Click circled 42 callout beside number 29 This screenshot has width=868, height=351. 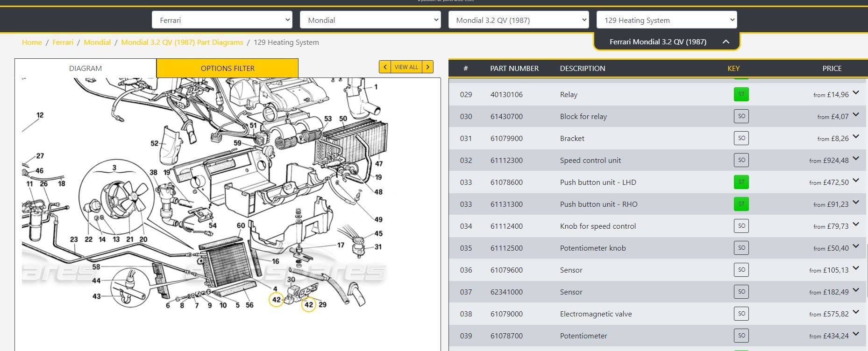click(x=309, y=305)
